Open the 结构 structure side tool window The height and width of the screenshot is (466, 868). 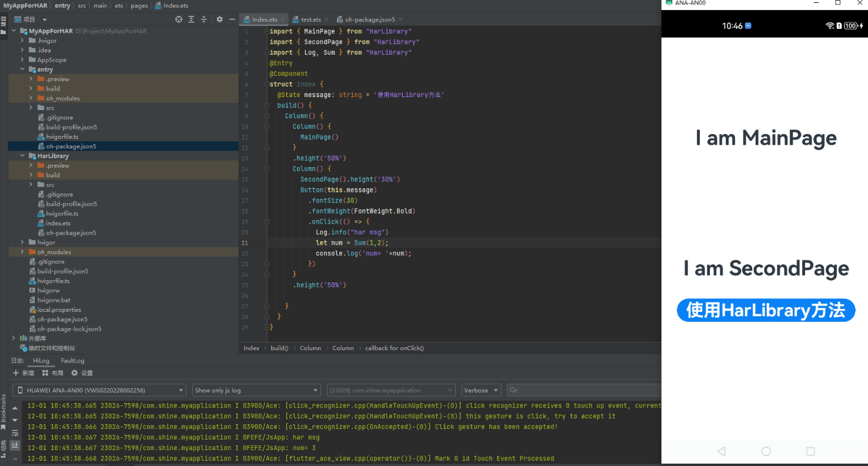click(4, 448)
